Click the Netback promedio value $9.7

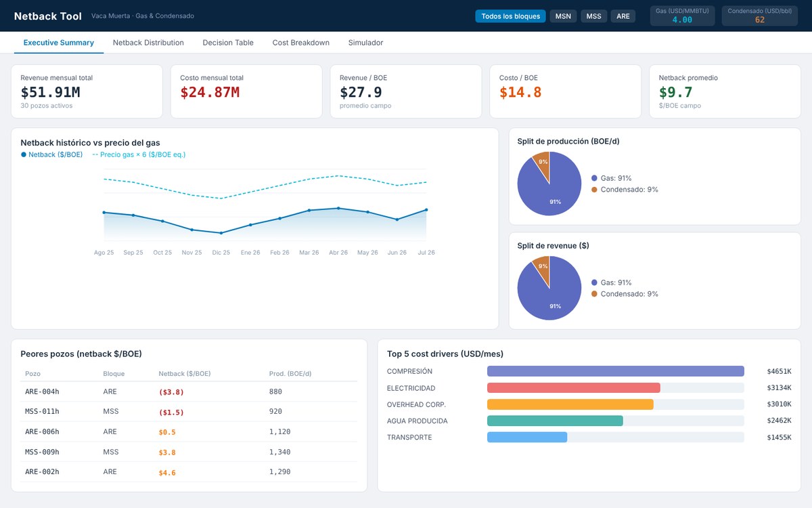coord(676,92)
